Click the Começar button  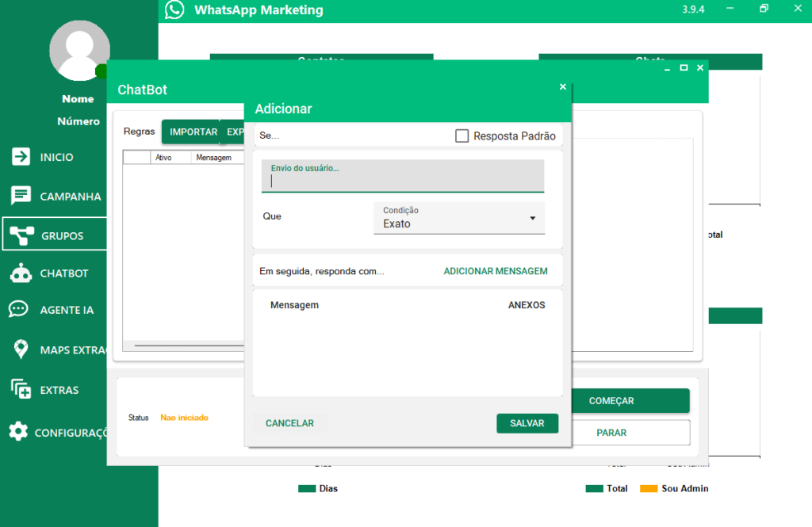tap(611, 401)
